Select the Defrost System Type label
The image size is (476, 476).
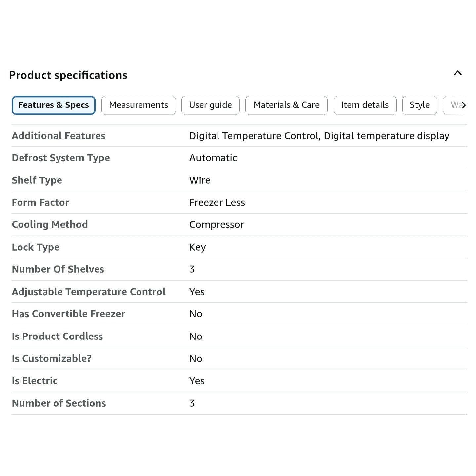tap(61, 158)
